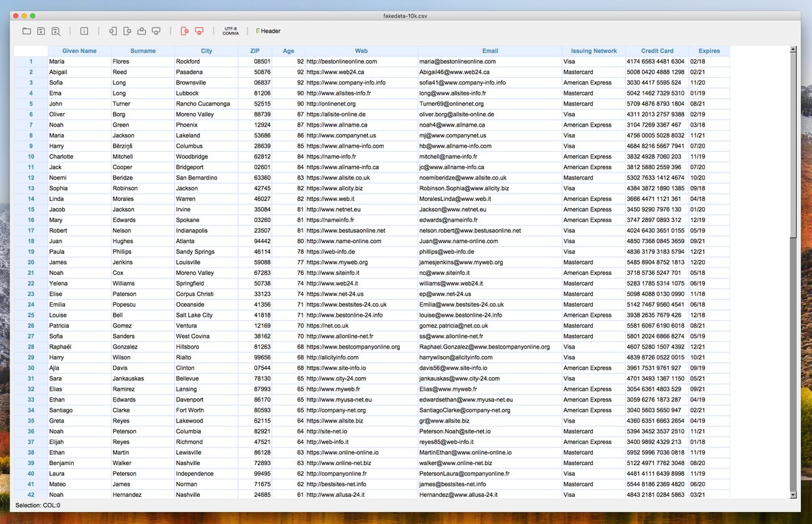Click the cell containing Rancho Cucamonga

coord(206,104)
